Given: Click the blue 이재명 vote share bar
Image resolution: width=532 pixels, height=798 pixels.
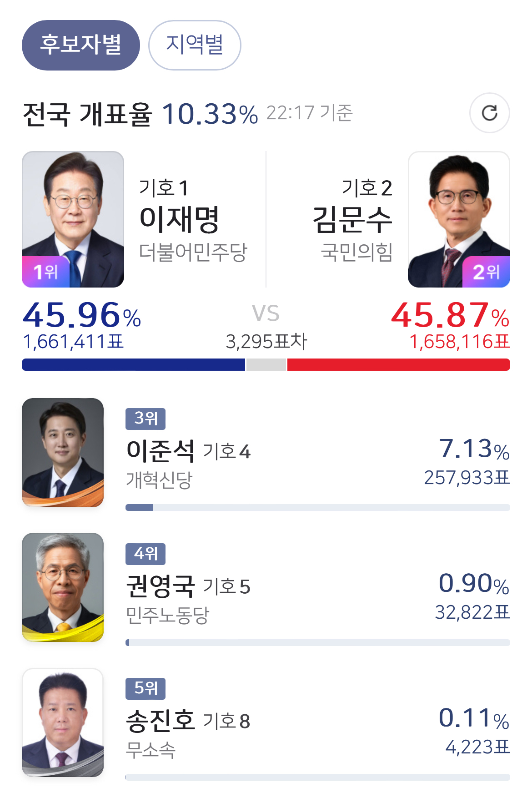Looking at the screenshot, I should [133, 364].
